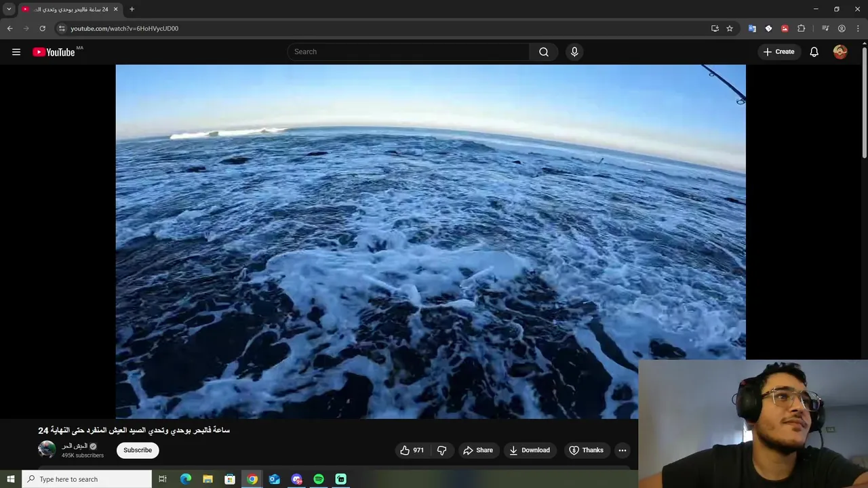Click the red image extension icon

tap(785, 28)
